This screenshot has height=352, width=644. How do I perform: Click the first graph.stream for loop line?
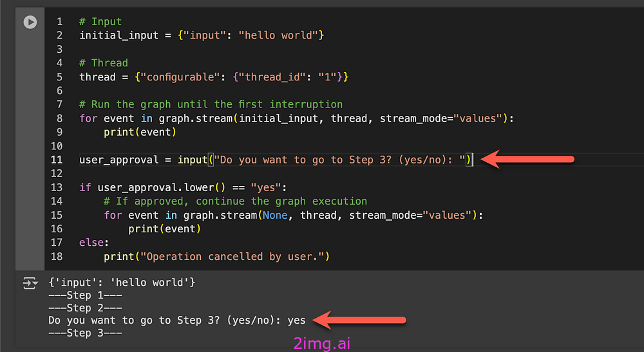[x=296, y=118]
